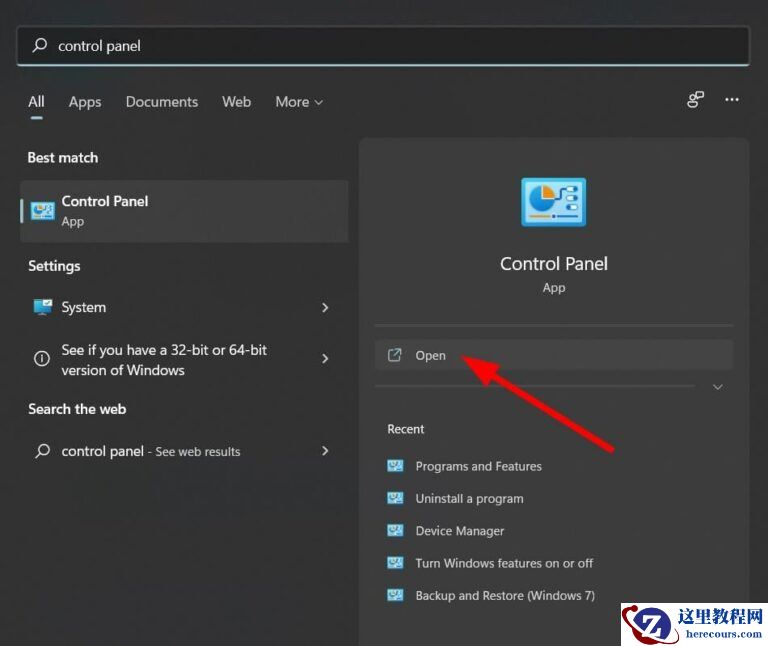Open the System settings result
Viewport: 768px width, 646px height.
tap(184, 307)
